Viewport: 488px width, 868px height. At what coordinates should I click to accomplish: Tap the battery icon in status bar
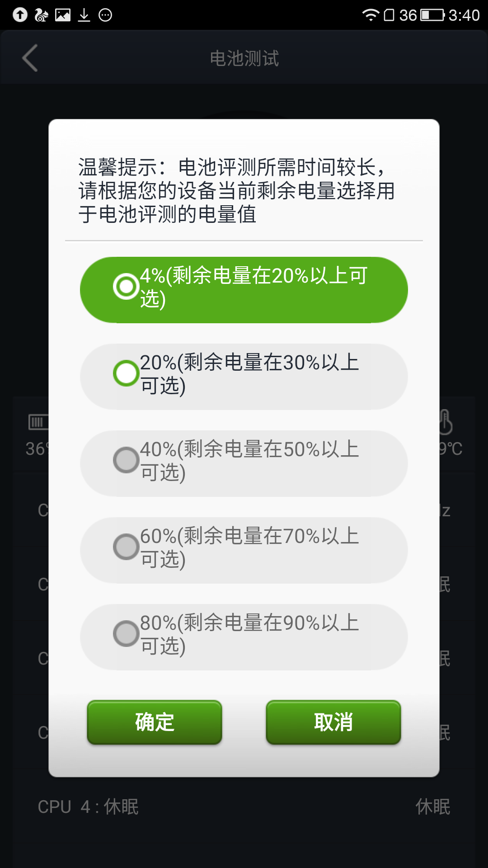coord(432,15)
